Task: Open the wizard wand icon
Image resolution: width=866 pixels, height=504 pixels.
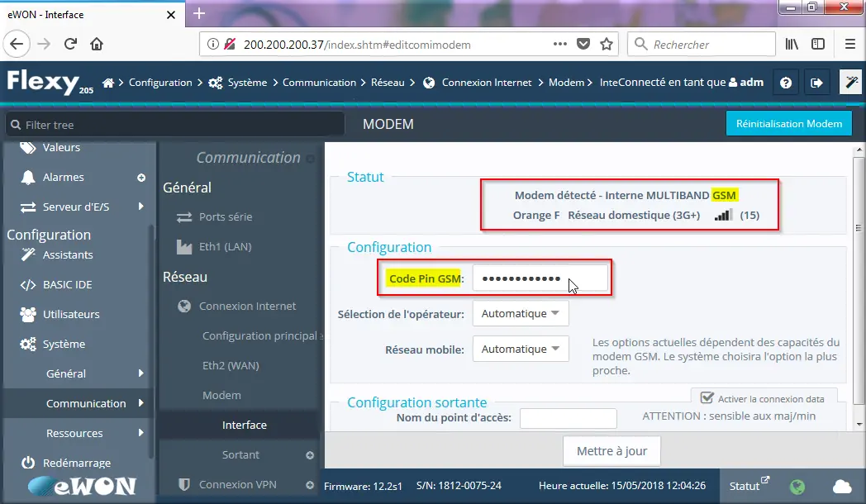Action: [850, 83]
